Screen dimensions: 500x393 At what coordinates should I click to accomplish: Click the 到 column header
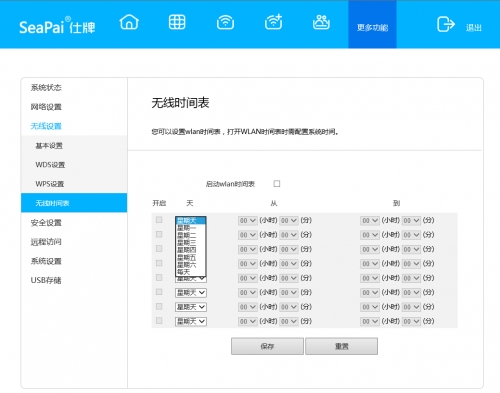point(396,203)
